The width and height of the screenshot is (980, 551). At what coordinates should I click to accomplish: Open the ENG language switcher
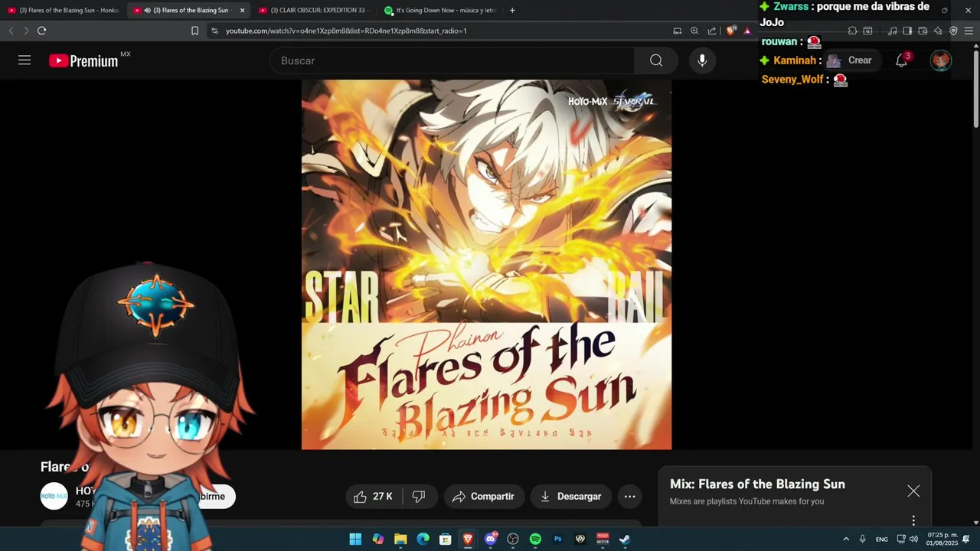click(x=882, y=539)
